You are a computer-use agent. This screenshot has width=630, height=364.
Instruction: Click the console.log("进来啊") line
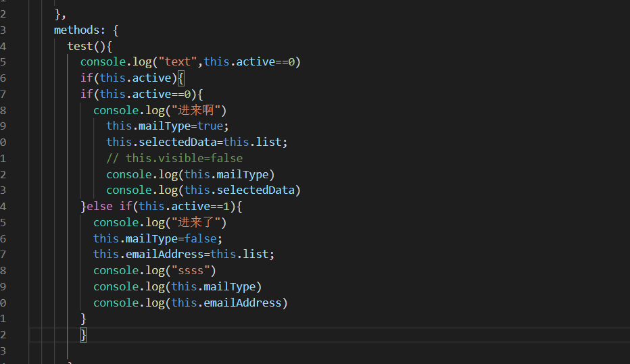[x=160, y=110]
